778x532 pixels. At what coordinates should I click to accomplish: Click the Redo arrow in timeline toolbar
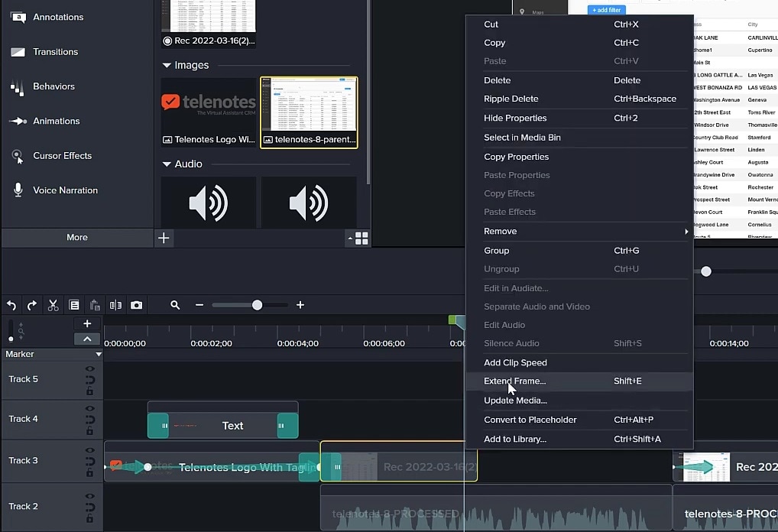point(32,305)
